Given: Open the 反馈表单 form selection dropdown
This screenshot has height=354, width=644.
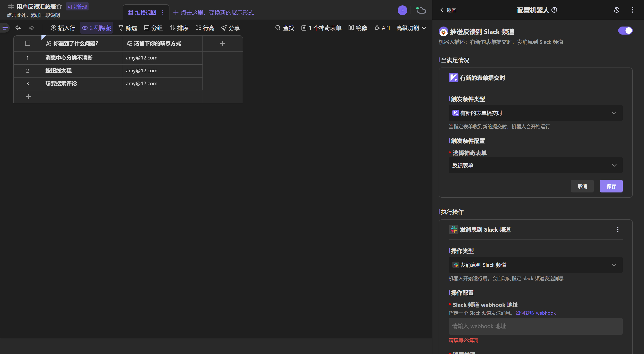Looking at the screenshot, I should pyautogui.click(x=535, y=165).
